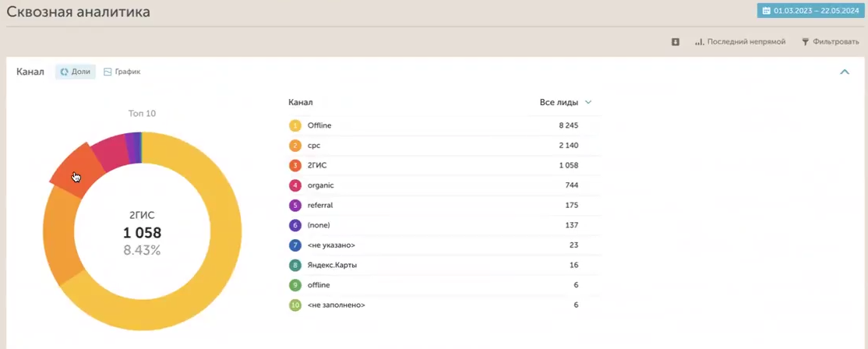Click the Сквозная аналитика page title
This screenshot has width=868, height=349.
pyautogui.click(x=78, y=12)
